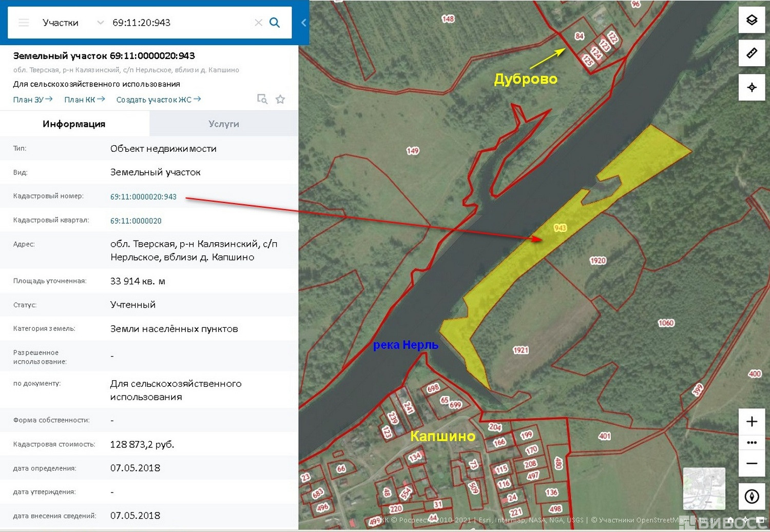Screen dimensions: 770x532
Task: Click the cadastral value 128 873,2 руб.
Action: click(x=142, y=444)
